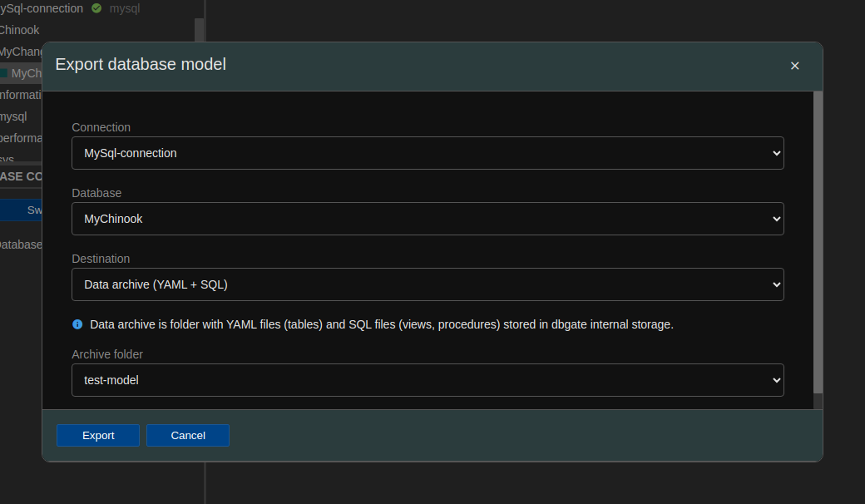The image size is (865, 504).
Task: Select the MyChang database tree item
Action: (x=22, y=52)
